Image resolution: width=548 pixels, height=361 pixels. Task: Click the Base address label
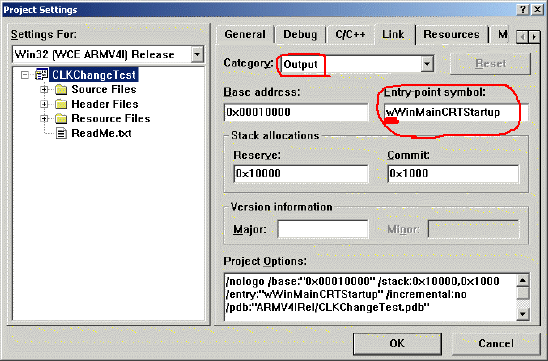click(x=262, y=92)
